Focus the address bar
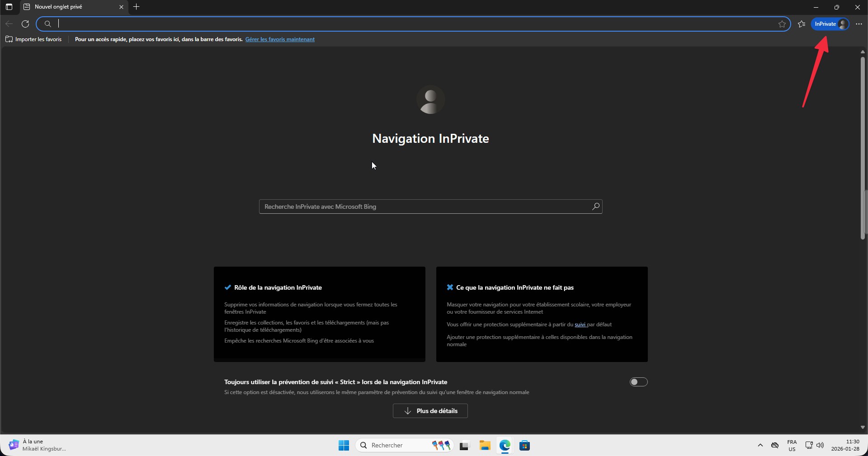The width and height of the screenshot is (868, 456). pos(413,24)
